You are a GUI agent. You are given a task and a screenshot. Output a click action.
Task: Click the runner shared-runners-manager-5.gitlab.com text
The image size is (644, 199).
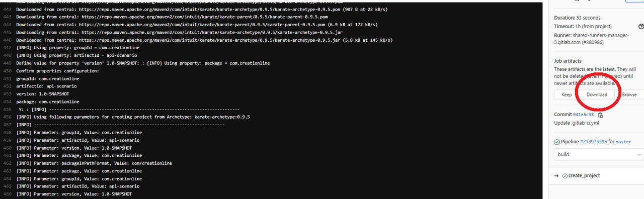point(594,39)
